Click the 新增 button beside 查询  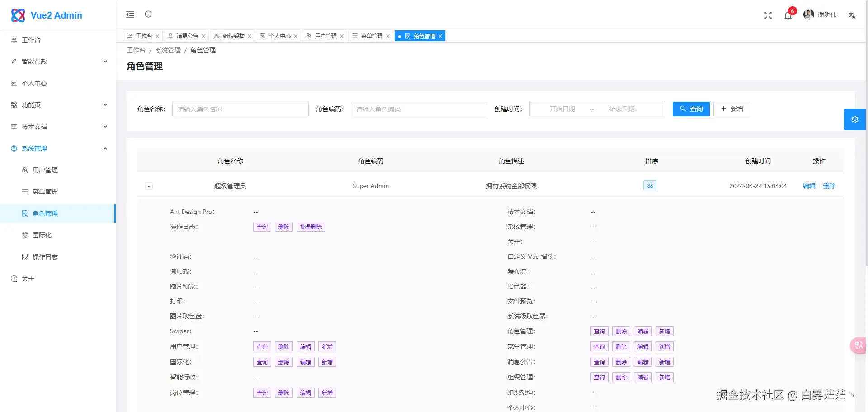(x=732, y=109)
